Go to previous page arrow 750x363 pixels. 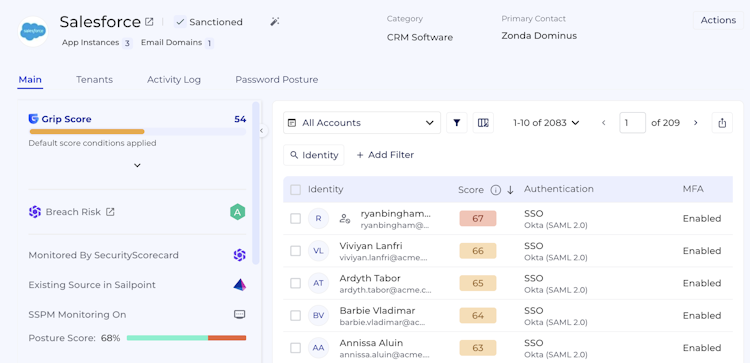pos(604,123)
